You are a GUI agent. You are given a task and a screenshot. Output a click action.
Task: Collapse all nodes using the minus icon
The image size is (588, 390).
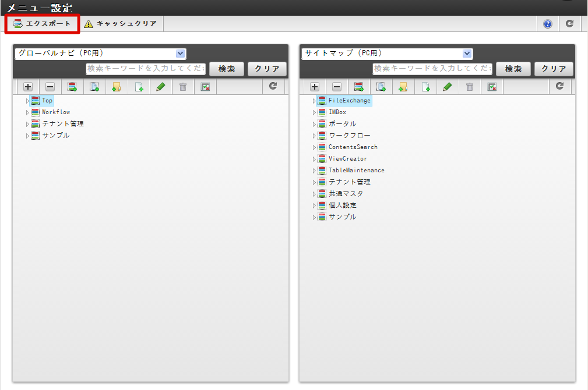pos(50,86)
